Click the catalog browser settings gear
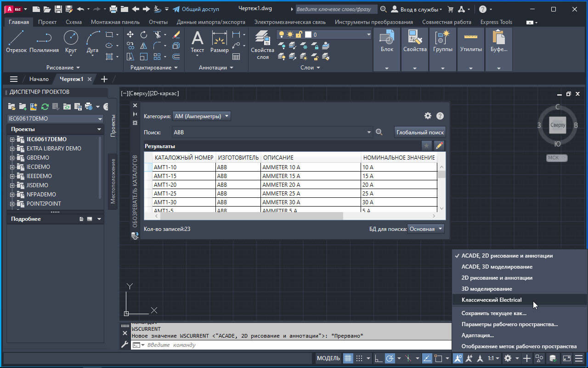 point(428,116)
